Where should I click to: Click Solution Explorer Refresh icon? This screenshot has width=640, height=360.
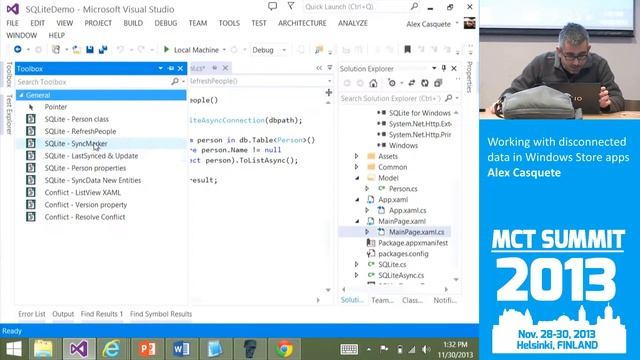tap(424, 83)
